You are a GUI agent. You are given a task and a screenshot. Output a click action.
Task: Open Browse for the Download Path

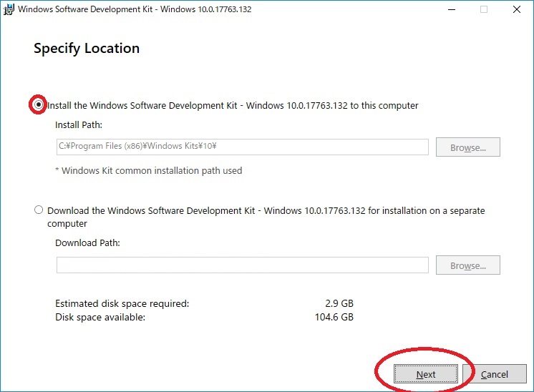point(468,265)
